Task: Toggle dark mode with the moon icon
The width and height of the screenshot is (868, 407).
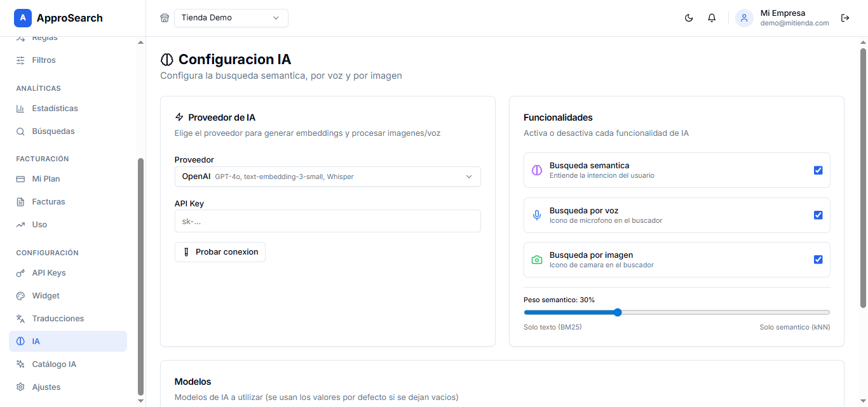Action: (689, 18)
